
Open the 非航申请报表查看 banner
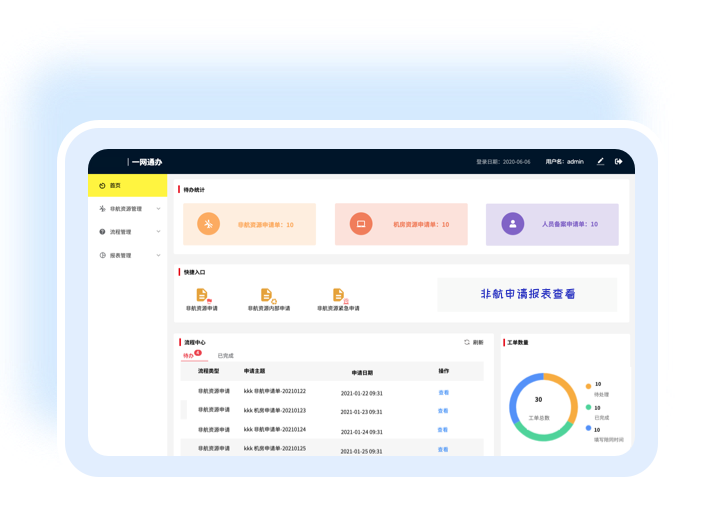tap(527, 294)
